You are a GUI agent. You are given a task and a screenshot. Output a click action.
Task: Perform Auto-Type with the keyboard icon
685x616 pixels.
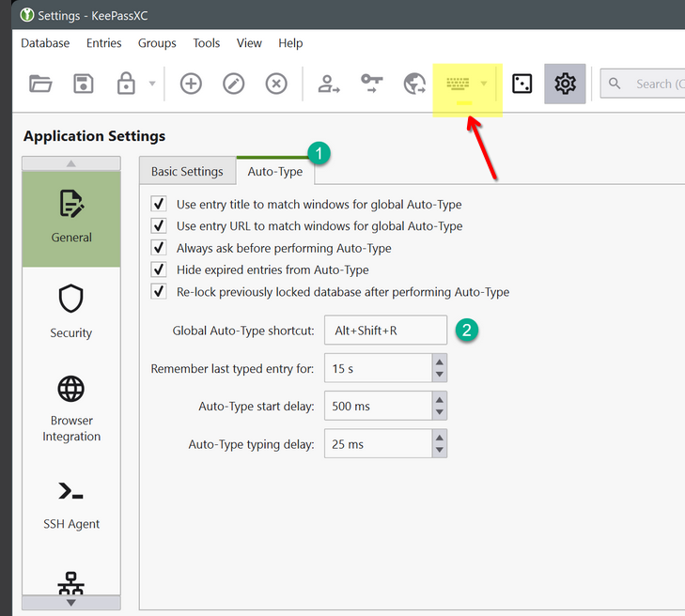click(x=458, y=84)
